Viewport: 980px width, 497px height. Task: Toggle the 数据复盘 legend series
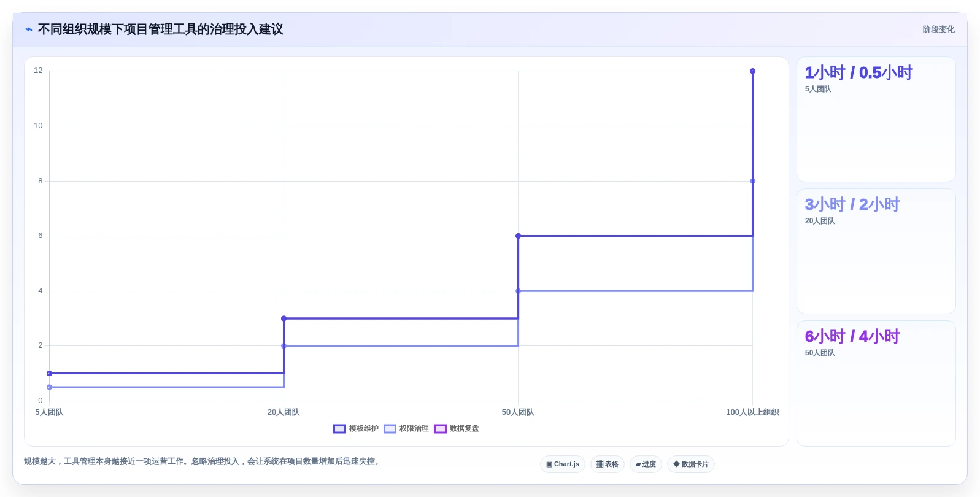(x=457, y=429)
